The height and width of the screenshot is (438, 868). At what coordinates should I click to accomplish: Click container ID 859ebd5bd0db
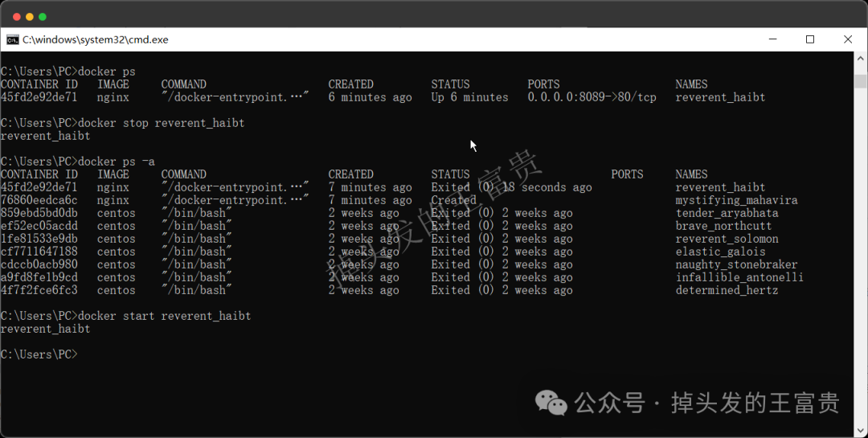click(39, 213)
